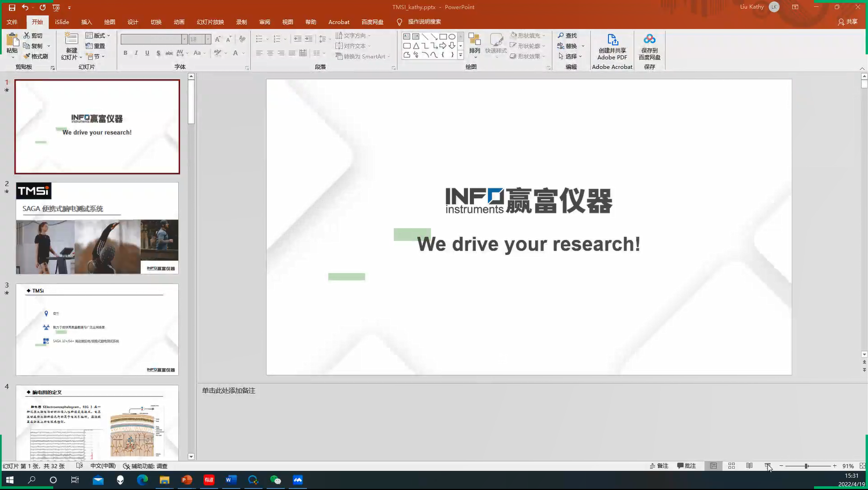Click the 新建幻灯片 new slide icon
Viewport: 868px width, 490px height.
pos(71,40)
